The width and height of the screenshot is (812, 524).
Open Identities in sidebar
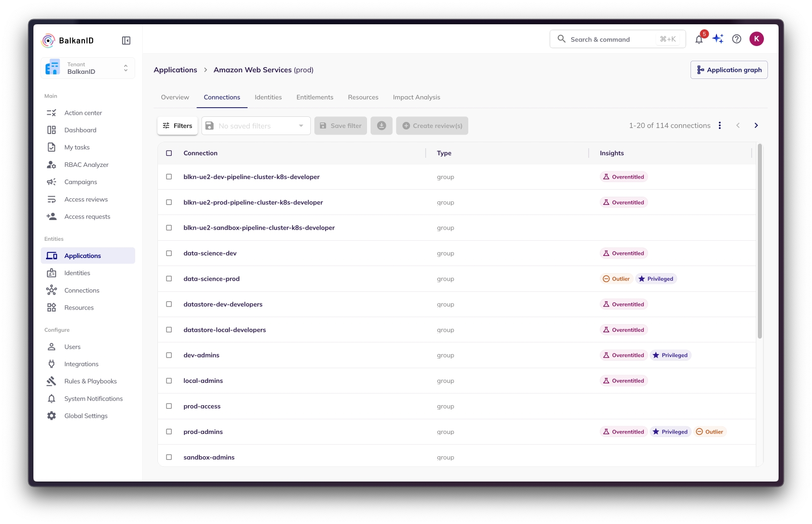88,273
